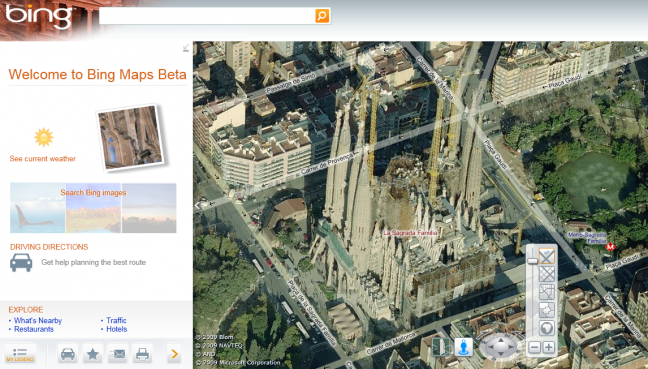Viewport: 648px width, 369px height.
Task: Click the DRIVING DIRECTIONS heading
Action: click(x=49, y=247)
